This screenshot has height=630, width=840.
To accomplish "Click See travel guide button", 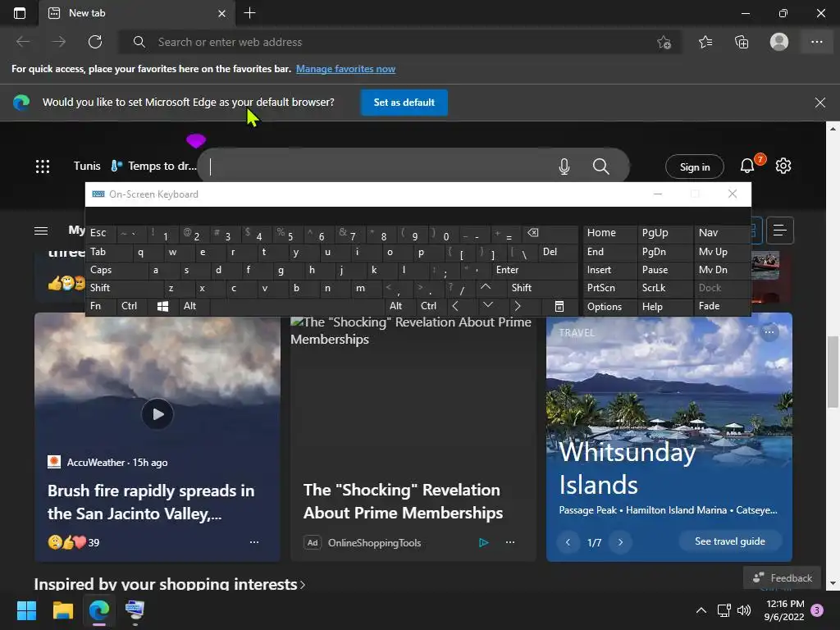I will (729, 541).
